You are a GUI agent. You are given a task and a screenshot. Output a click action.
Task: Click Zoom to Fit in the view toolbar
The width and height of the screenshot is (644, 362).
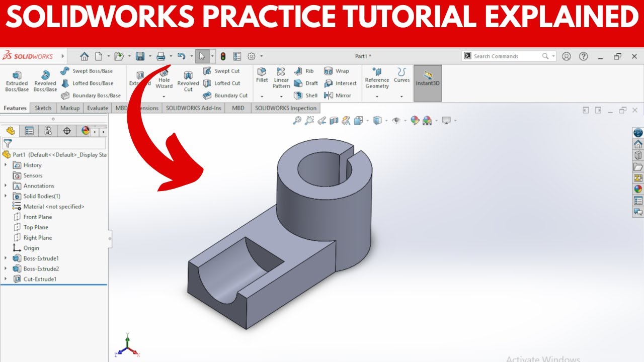(x=297, y=120)
